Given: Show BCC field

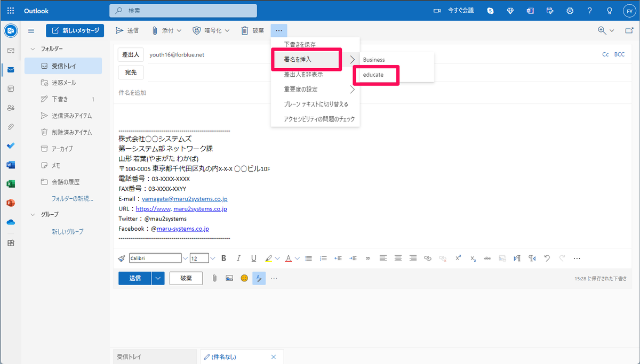Looking at the screenshot, I should pyautogui.click(x=619, y=55).
